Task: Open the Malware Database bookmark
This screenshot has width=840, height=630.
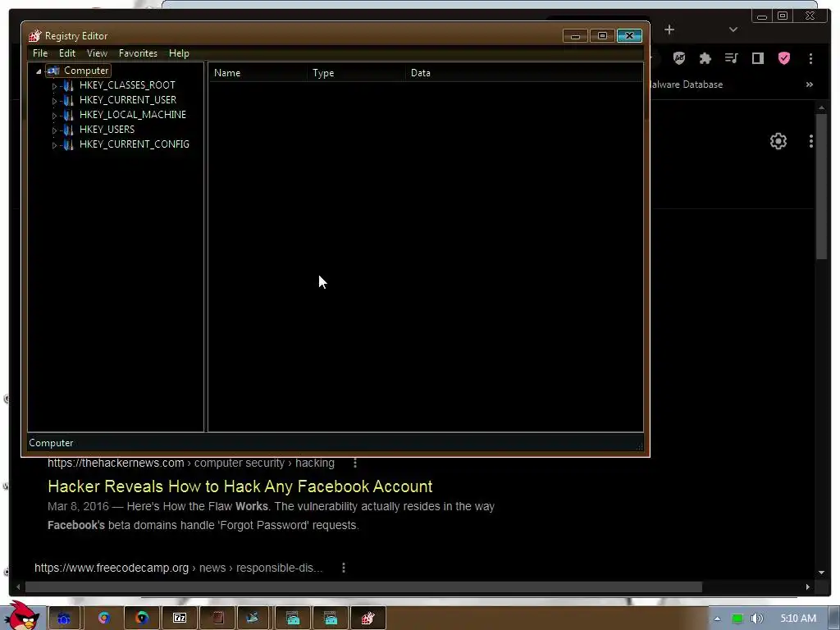Action: (687, 84)
